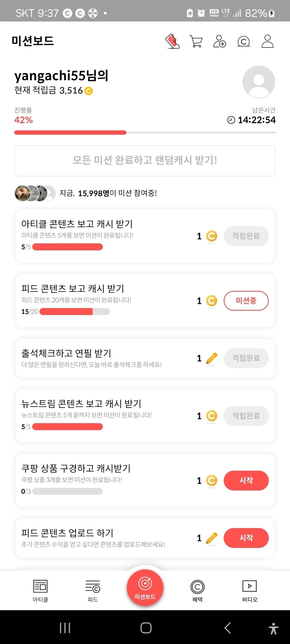Start the 피드 콘텐츠 업로드 하기 mission
The height and width of the screenshot is (644, 290).
point(246,538)
